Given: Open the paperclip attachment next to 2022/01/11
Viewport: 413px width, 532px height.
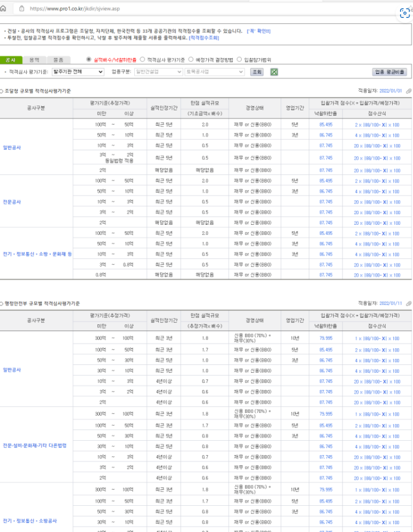Looking at the screenshot, I should [409, 304].
